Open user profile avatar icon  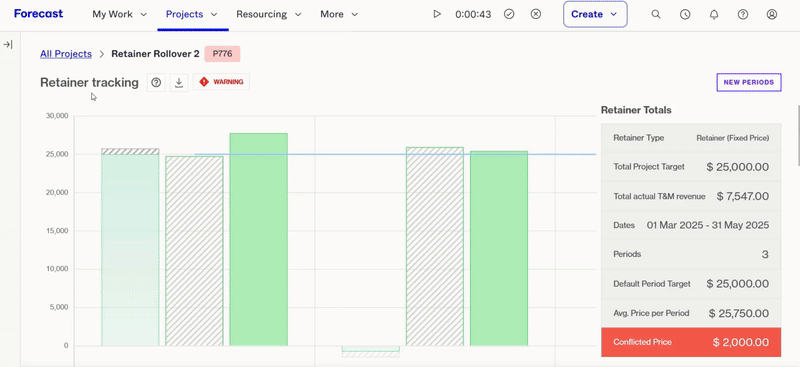tap(772, 14)
